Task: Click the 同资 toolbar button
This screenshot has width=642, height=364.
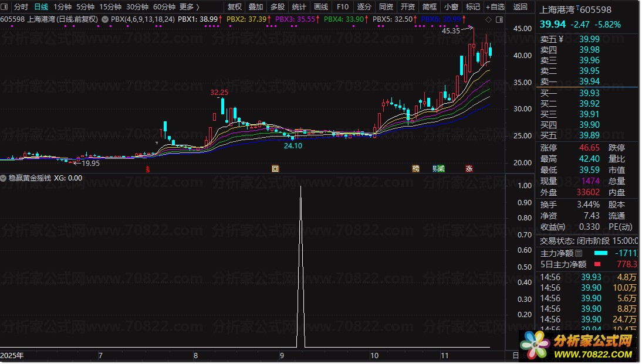Action: (386, 7)
